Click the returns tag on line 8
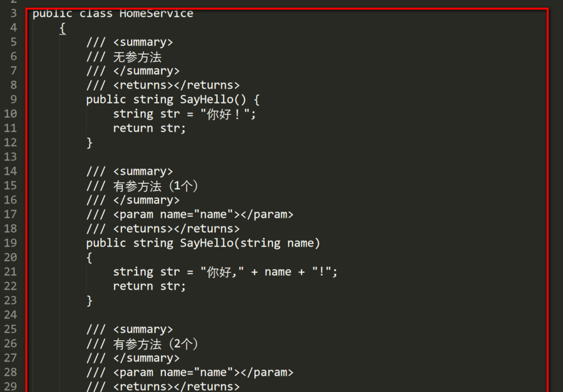 point(176,85)
